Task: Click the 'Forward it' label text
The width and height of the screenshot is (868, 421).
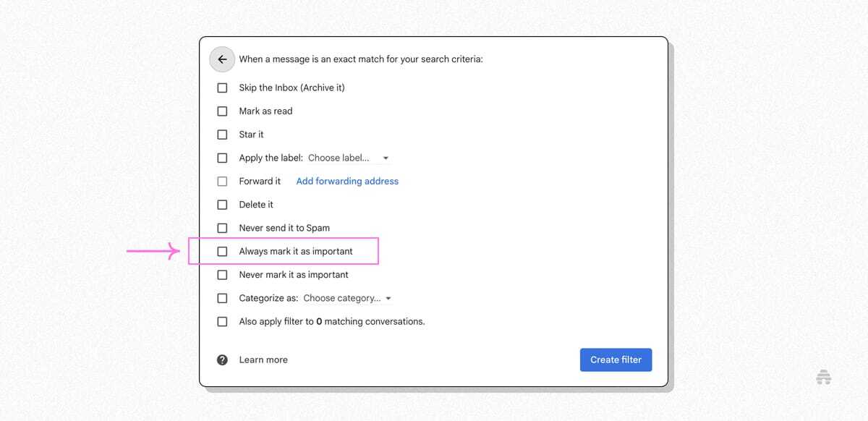Action: [260, 181]
